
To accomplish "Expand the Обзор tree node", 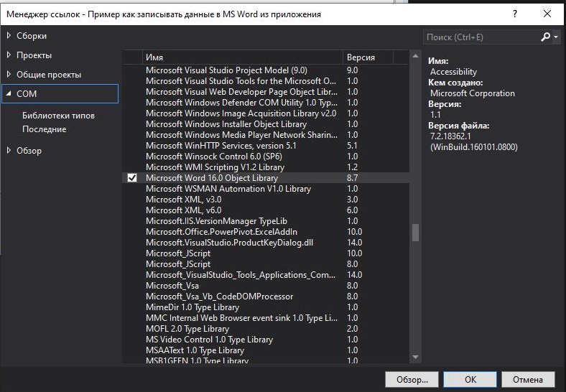I will (9, 150).
